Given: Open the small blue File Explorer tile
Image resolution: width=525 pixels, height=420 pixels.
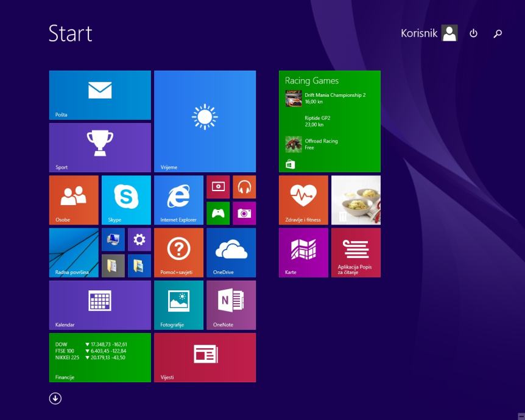Looking at the screenshot, I should [139, 266].
